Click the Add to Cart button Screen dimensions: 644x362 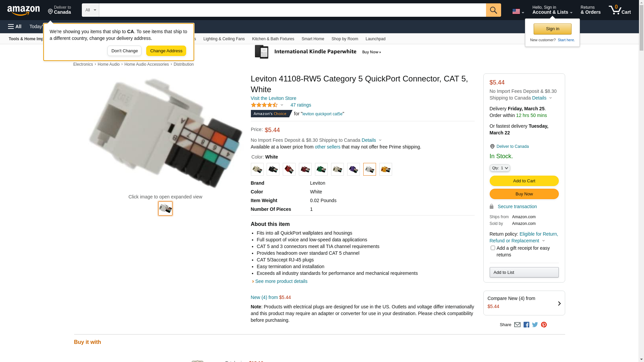coord(524,181)
